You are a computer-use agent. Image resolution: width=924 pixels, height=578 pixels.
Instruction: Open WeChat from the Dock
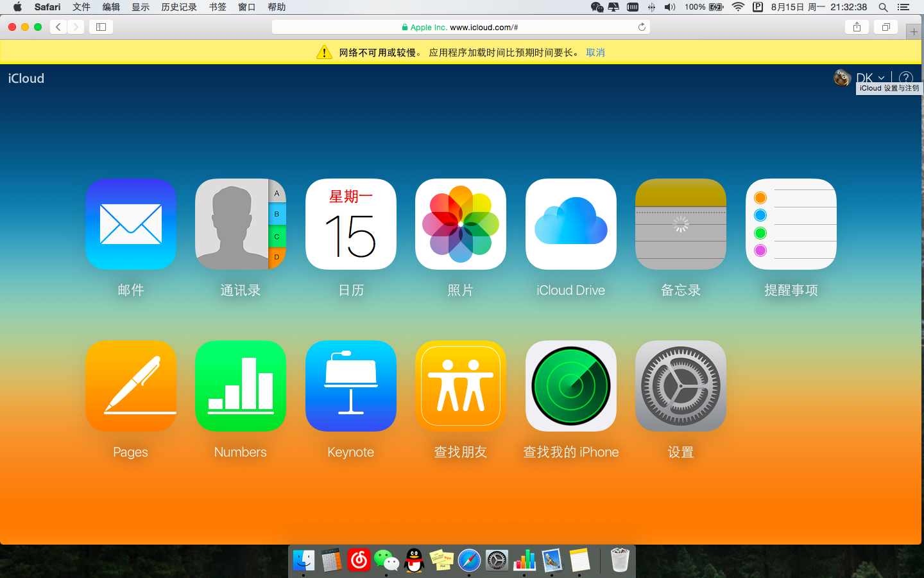(x=386, y=560)
